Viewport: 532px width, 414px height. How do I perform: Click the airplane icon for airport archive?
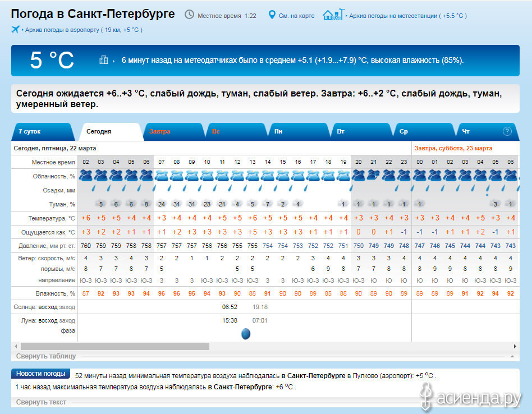[x=15, y=29]
